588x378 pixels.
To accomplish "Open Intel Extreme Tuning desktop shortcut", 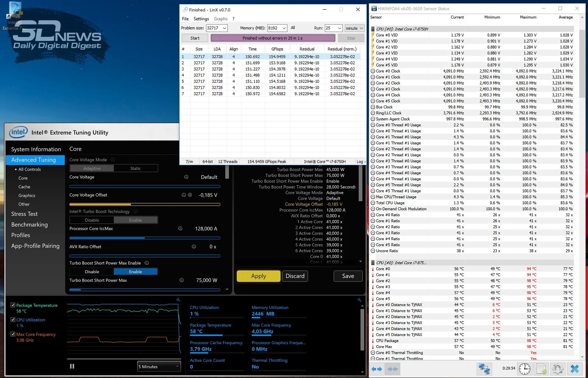I will tap(15, 15).
